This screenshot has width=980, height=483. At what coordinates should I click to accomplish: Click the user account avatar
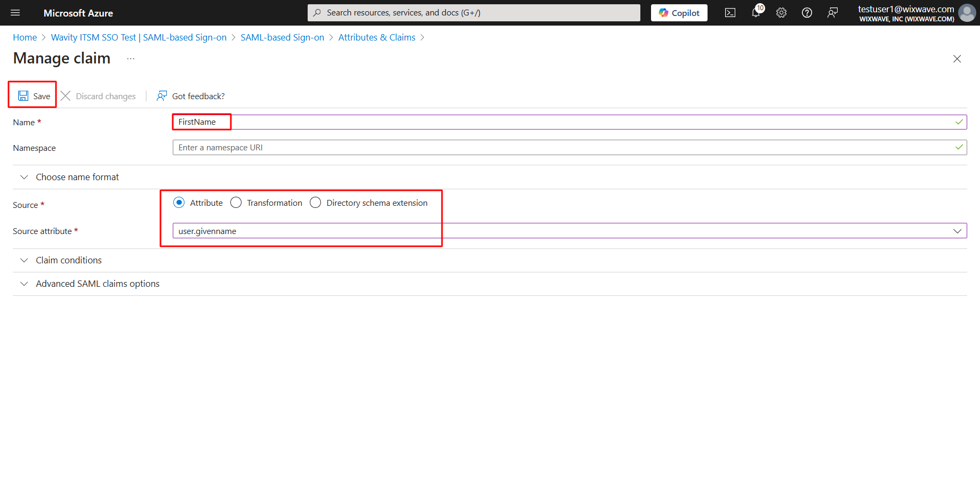[x=967, y=13]
